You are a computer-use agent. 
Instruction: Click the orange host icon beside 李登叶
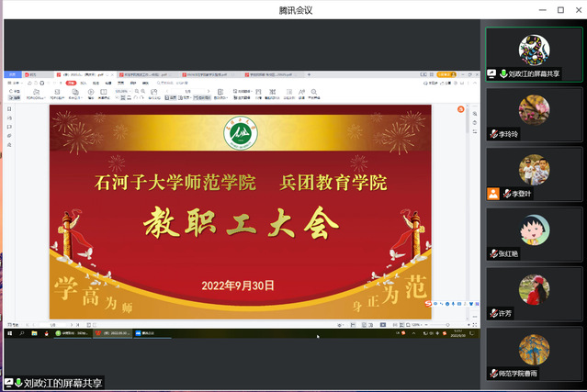(x=493, y=194)
